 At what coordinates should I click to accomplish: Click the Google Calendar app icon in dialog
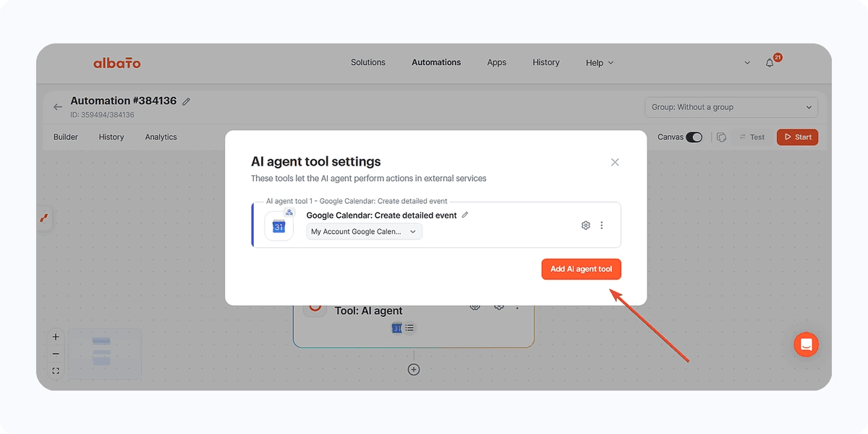pos(279,226)
